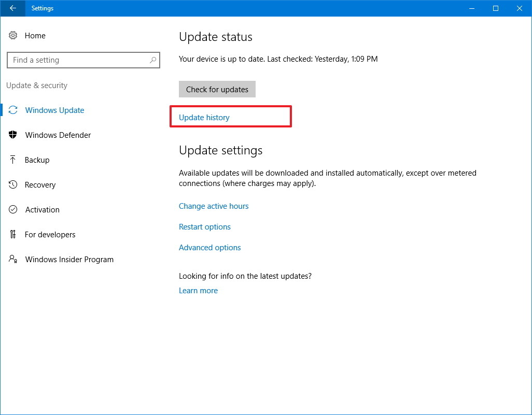Select the Windows Update sync icon
The image size is (532, 415).
tap(13, 110)
